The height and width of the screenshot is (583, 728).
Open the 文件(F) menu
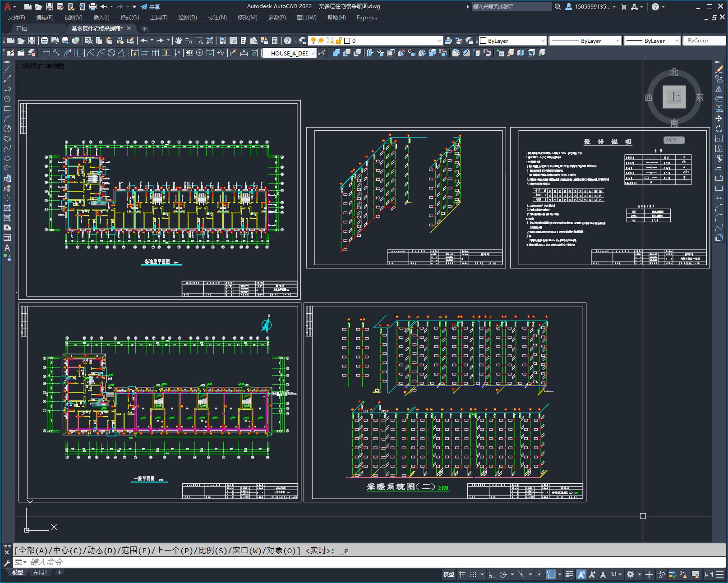coord(17,18)
